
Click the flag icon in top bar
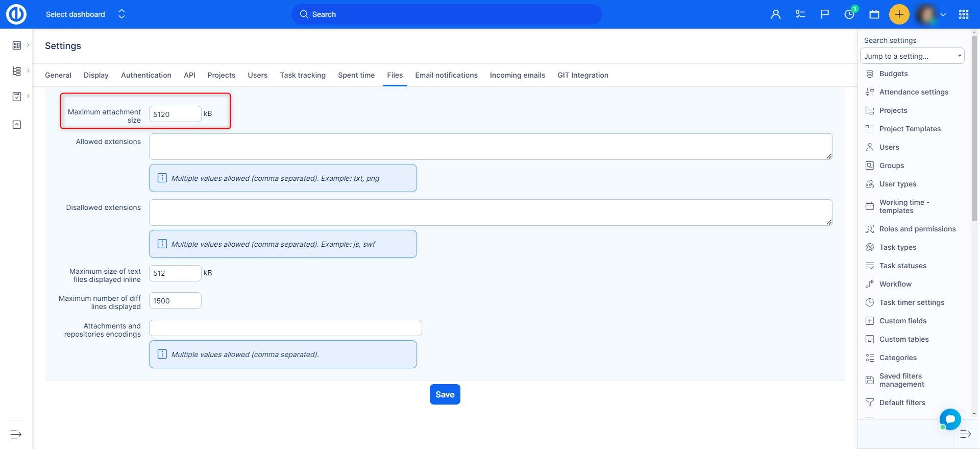tap(824, 14)
